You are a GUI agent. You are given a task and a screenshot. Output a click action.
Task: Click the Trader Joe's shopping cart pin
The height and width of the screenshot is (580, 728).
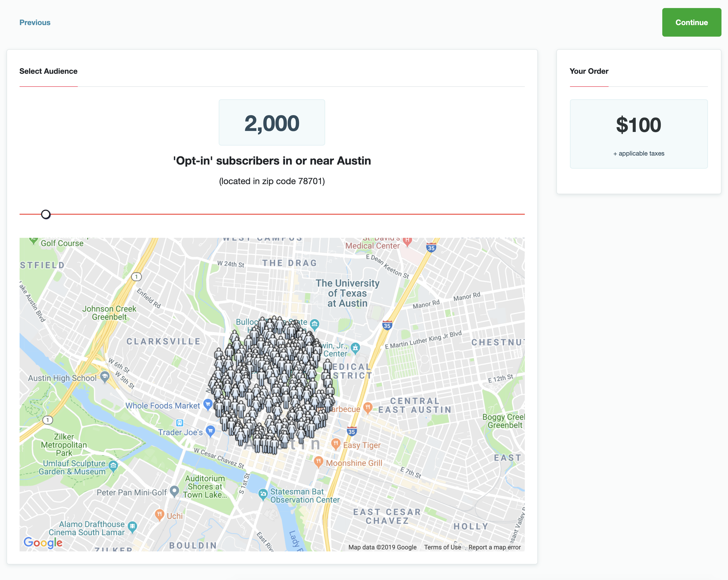(x=210, y=431)
